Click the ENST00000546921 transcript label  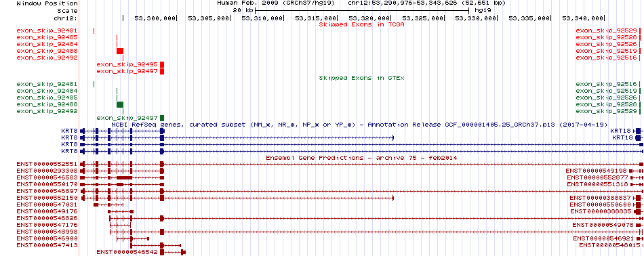tap(604, 239)
